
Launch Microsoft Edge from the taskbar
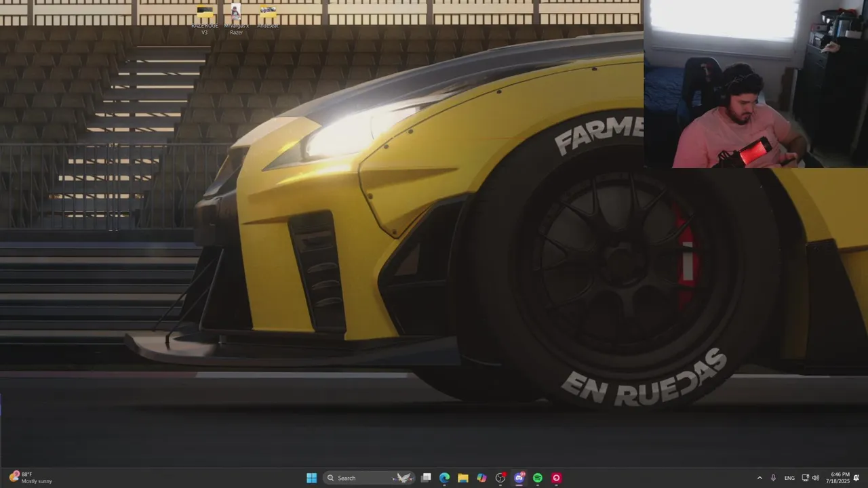pyautogui.click(x=444, y=478)
